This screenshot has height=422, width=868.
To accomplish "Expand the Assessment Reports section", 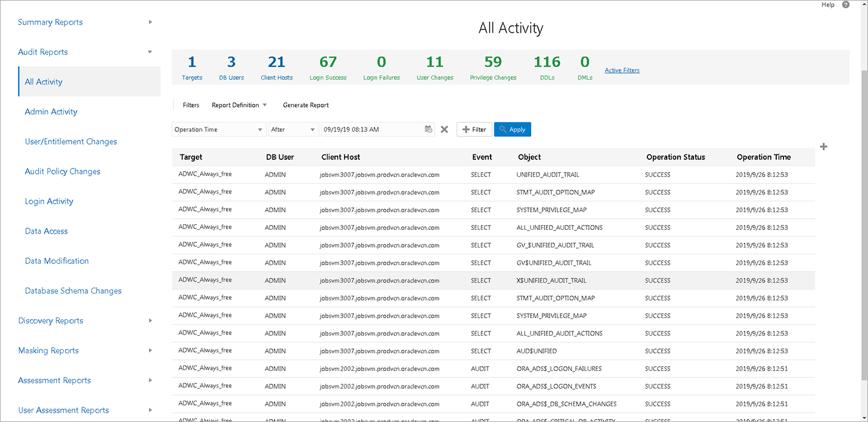I will [x=150, y=381].
